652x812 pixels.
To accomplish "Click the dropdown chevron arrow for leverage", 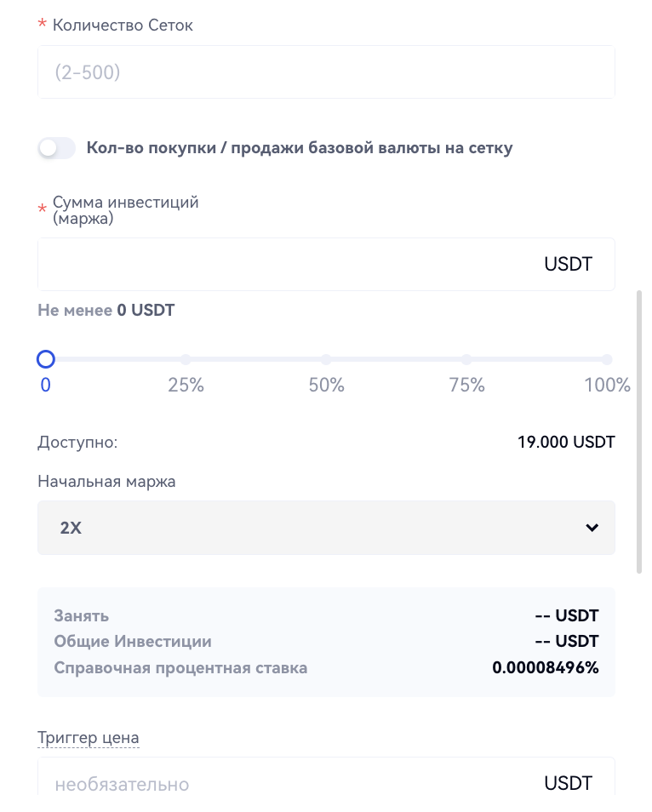I will tap(592, 528).
